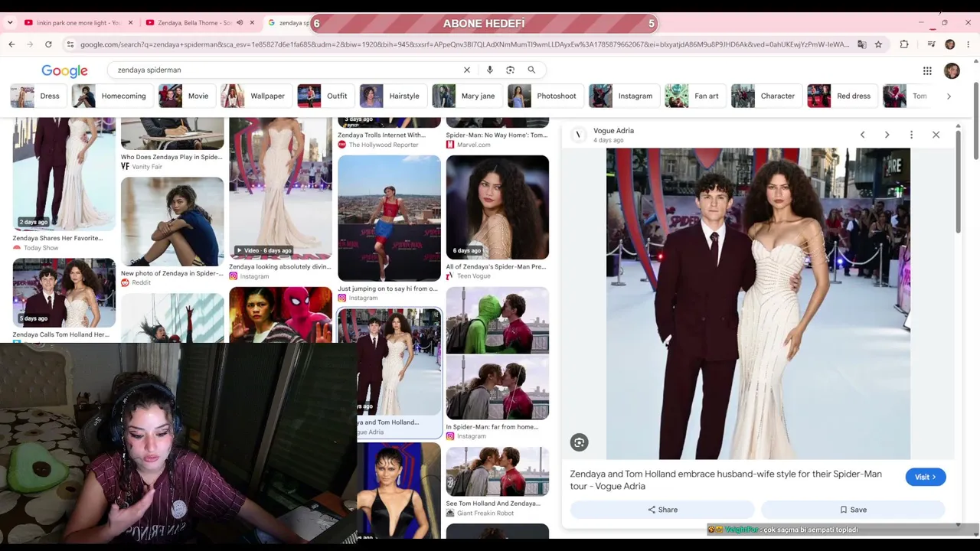The width and height of the screenshot is (980, 551).
Task: Show next image in the preview panel
Action: 887,135
